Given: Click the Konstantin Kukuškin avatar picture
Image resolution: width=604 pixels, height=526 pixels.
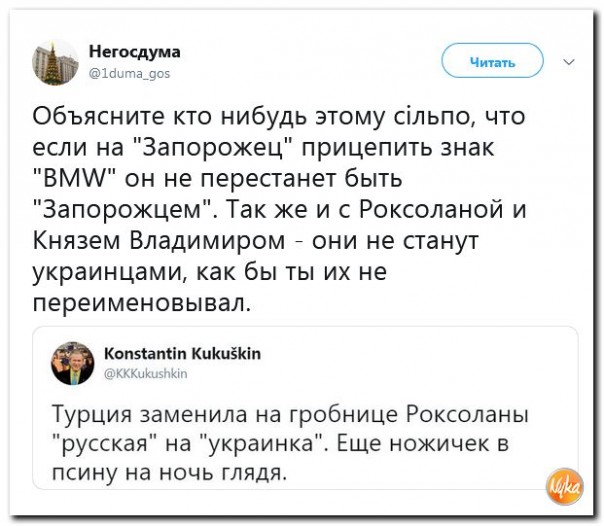Looking at the screenshot, I should point(73,363).
